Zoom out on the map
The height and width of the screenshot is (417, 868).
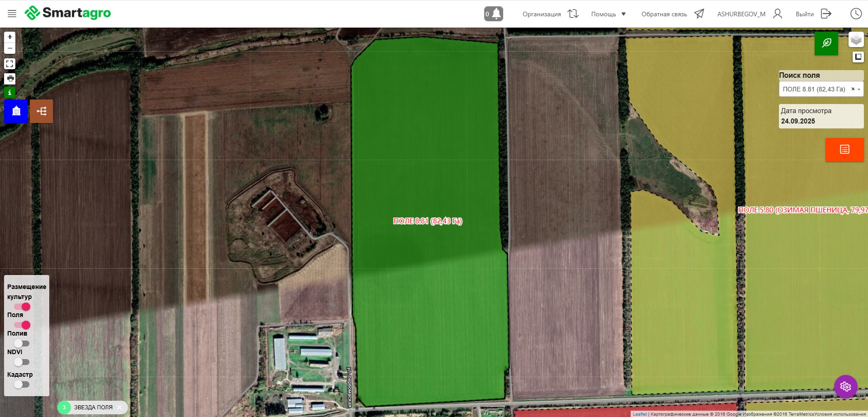click(x=9, y=48)
